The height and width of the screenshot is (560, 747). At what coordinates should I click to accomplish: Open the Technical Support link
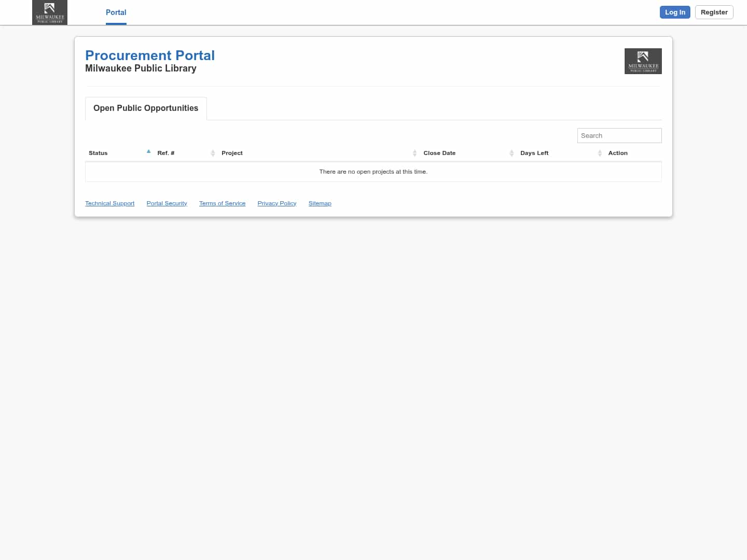[x=109, y=203]
